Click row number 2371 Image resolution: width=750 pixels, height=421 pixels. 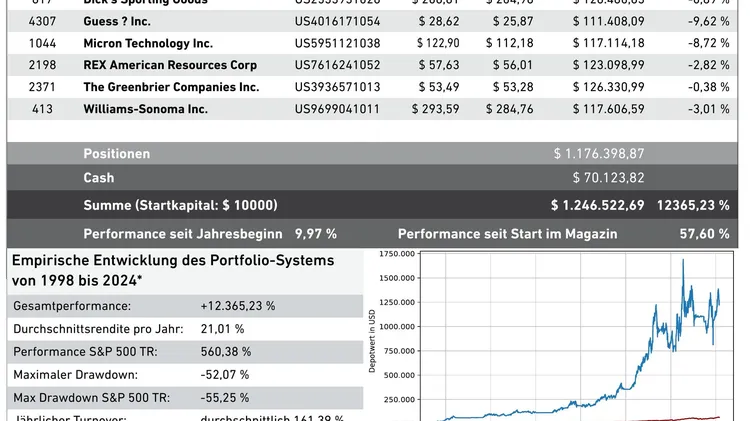42,87
